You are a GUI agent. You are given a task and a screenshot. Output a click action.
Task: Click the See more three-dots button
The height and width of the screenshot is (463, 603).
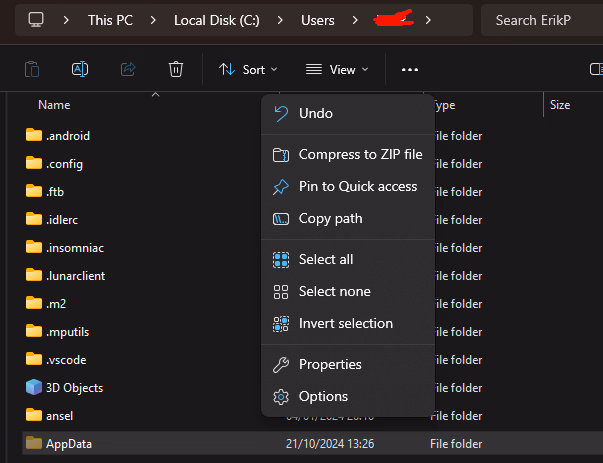[409, 69]
